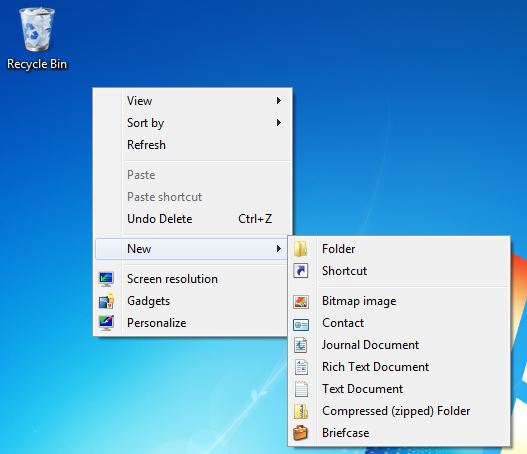Click the Bitmap image icon
This screenshot has width=527, height=454.
pyautogui.click(x=301, y=301)
